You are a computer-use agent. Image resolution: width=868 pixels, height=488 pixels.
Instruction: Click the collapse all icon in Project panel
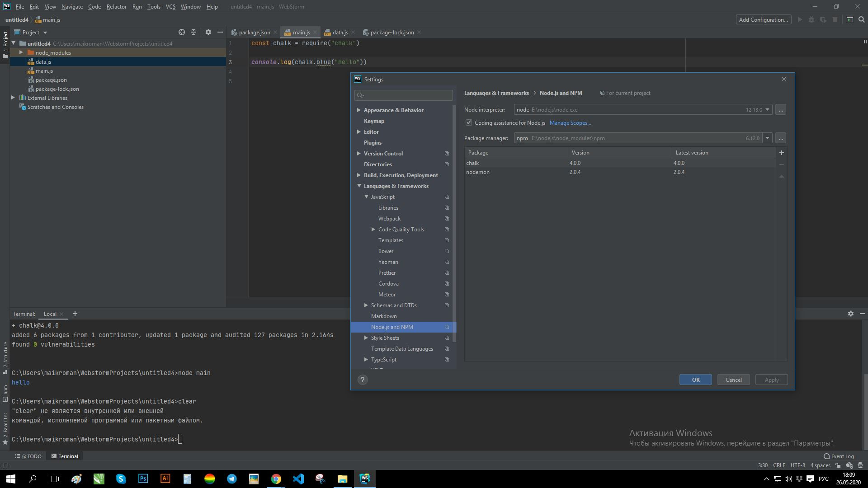[193, 32]
